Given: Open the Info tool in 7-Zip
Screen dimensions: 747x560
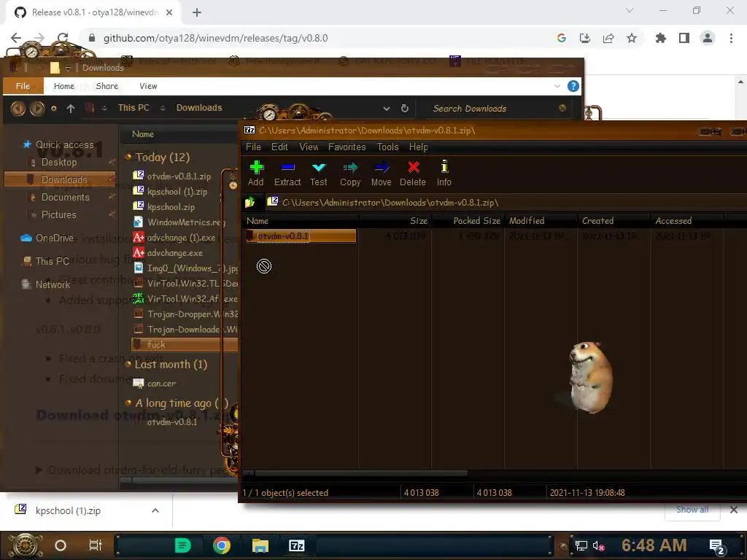Looking at the screenshot, I should [x=444, y=174].
